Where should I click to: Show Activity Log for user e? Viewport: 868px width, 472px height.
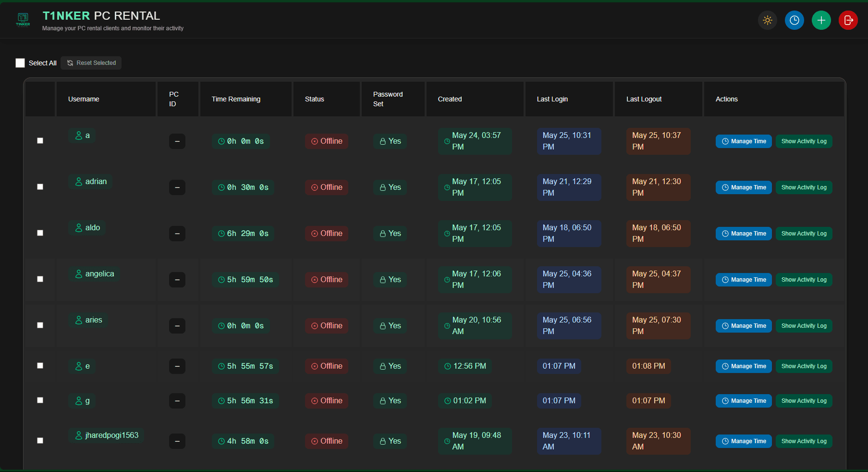pos(804,366)
